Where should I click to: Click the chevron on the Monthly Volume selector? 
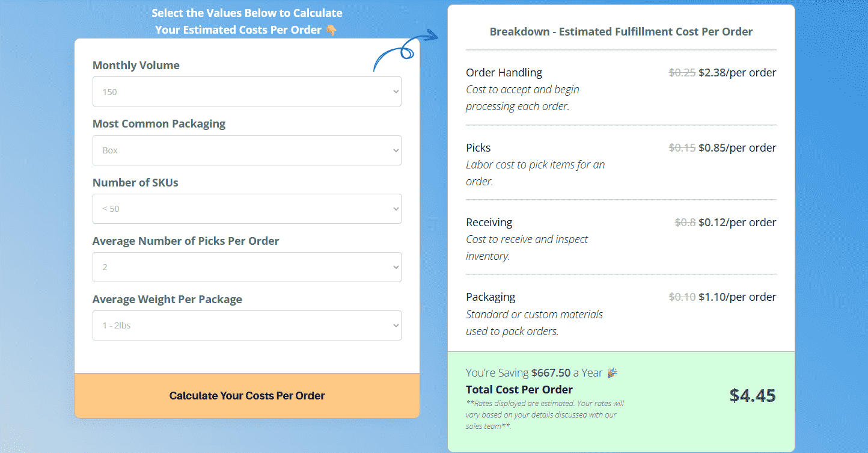coord(396,91)
